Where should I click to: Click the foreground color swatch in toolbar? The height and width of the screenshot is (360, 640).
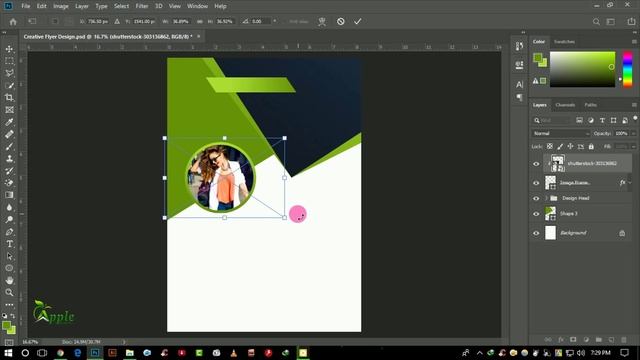7,326
